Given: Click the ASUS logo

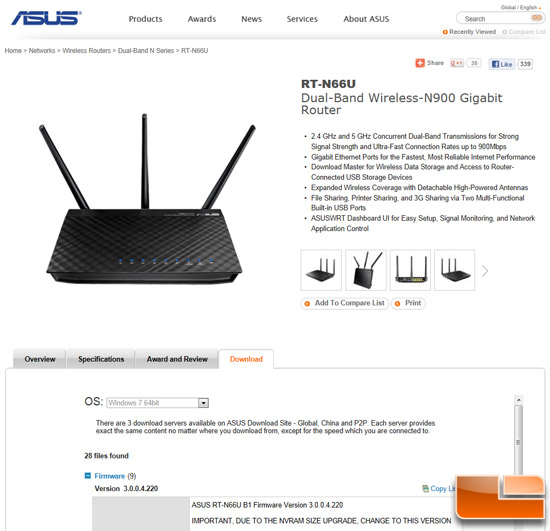Looking at the screenshot, I should 46,18.
